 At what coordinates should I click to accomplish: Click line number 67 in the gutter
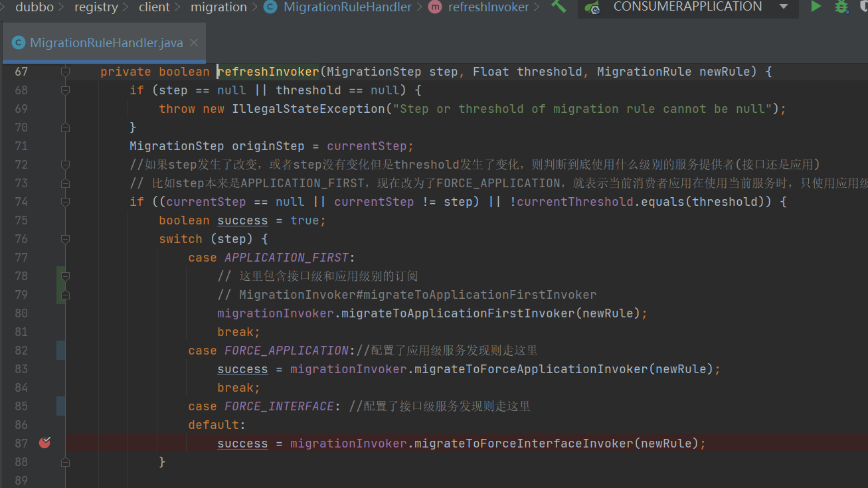21,71
